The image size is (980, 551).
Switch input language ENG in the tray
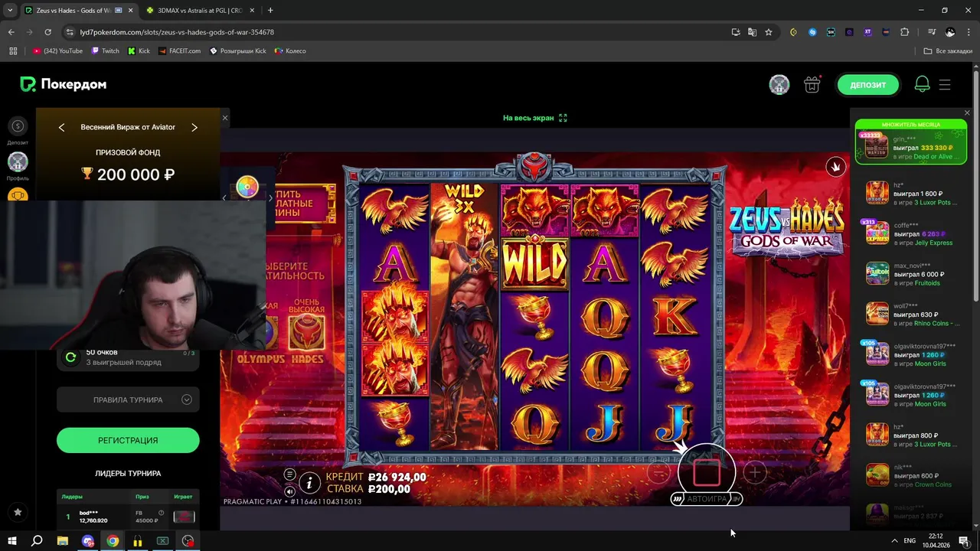click(910, 540)
